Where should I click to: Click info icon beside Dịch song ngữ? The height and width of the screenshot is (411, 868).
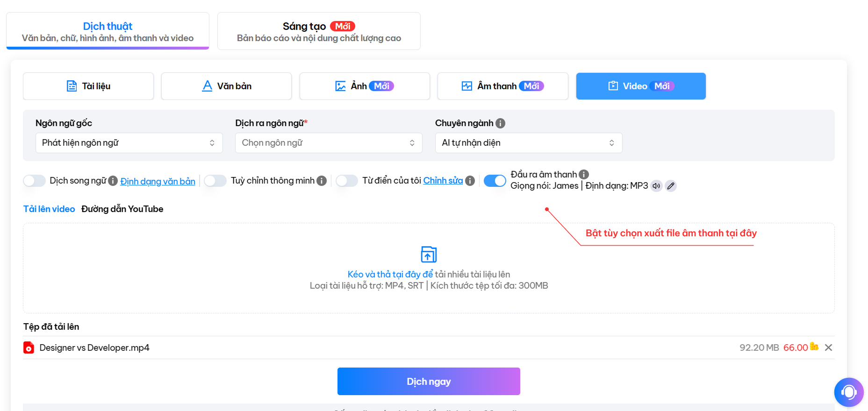click(113, 181)
